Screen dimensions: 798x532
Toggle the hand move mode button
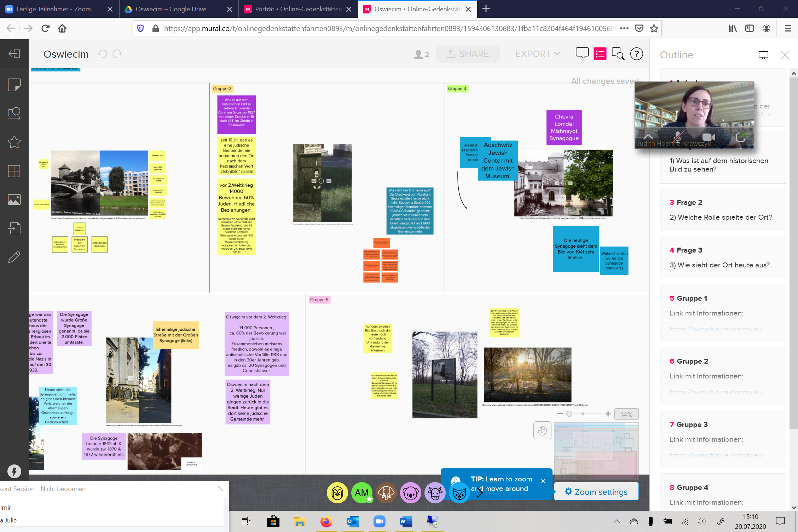point(542,430)
